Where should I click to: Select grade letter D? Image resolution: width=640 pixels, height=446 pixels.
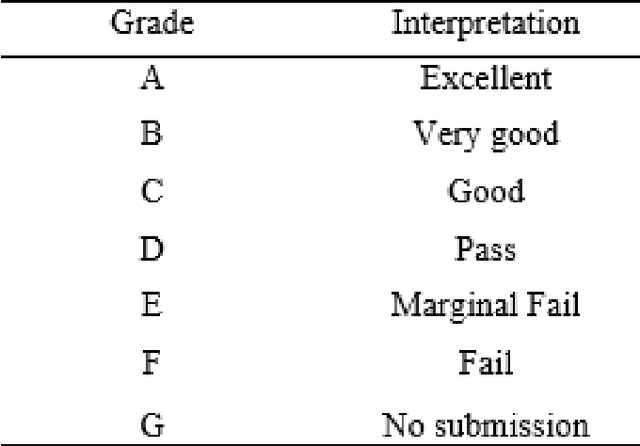point(151,247)
